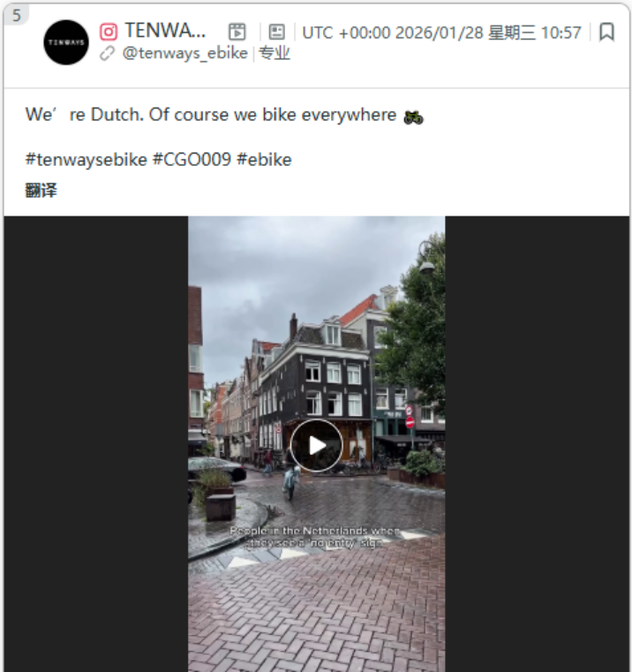
Task: Select the post number 5 badge
Action: tap(16, 15)
